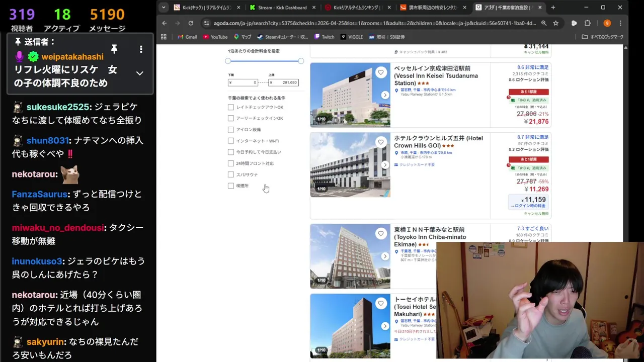Close the アゴダ 千葉の宿泊施設 tab
The width and height of the screenshot is (644, 362).
[x=540, y=8]
